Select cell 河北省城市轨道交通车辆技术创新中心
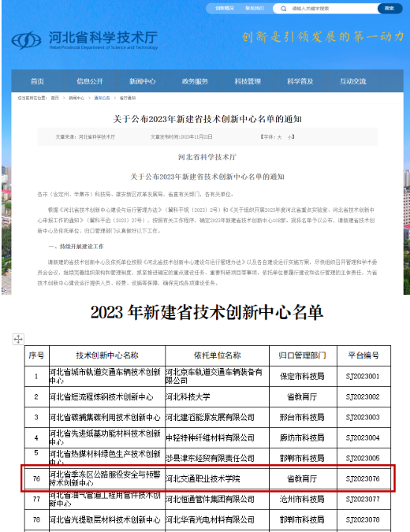The image size is (410, 532). (107, 376)
